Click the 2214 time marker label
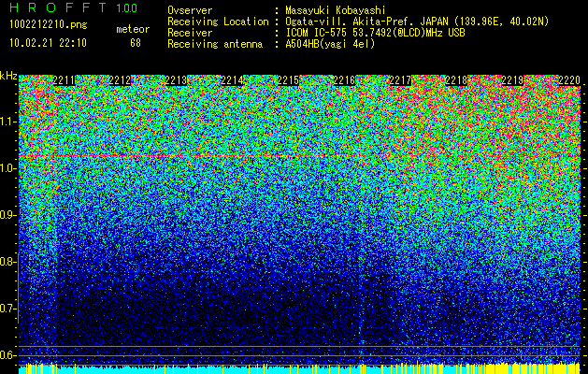The height and width of the screenshot is (374, 588). tap(232, 80)
